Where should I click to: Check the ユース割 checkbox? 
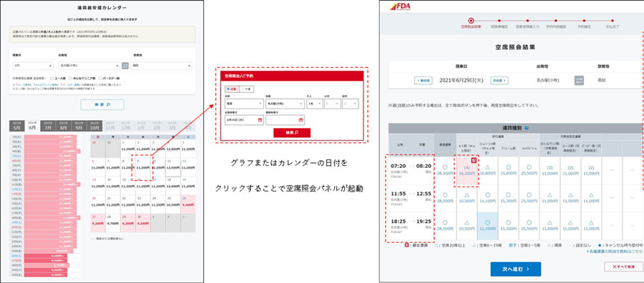[52, 78]
